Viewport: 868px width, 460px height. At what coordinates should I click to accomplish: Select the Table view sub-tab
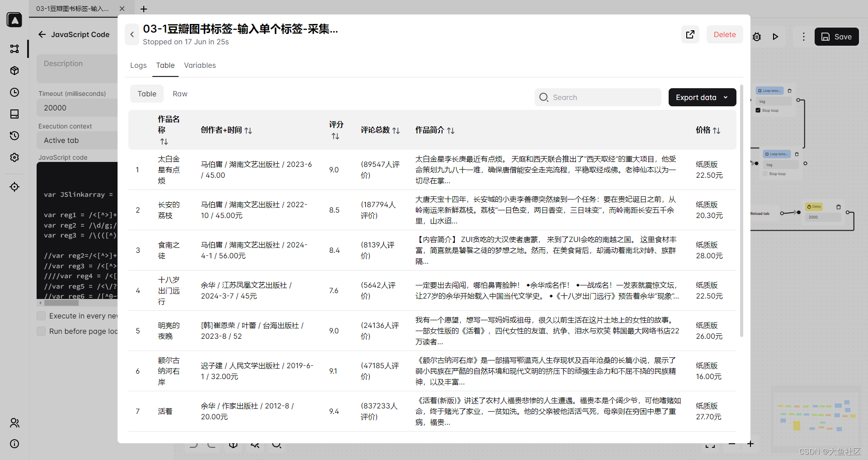(x=147, y=94)
